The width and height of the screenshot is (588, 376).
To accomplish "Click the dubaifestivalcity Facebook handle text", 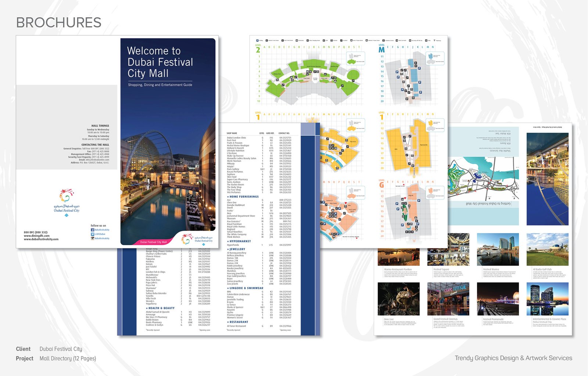I will point(102,230).
